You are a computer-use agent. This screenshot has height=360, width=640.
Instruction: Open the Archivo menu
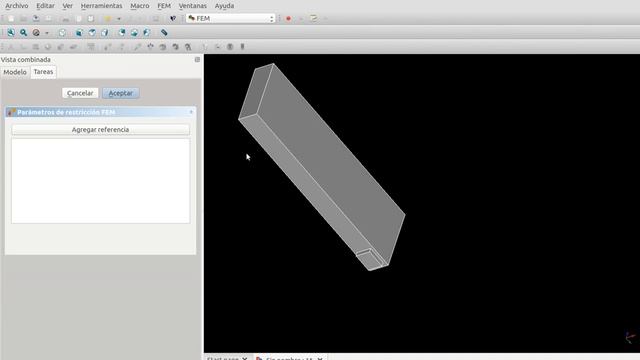pos(17,6)
